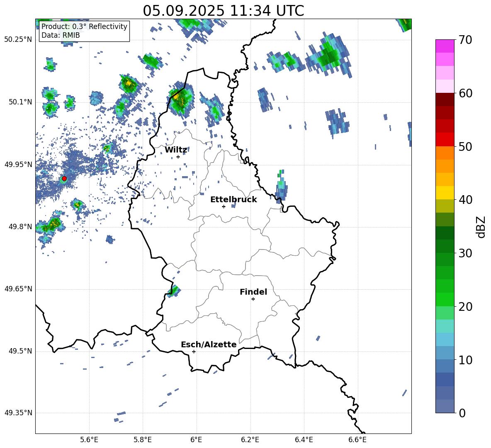Click the 5.6°E longitude label

tap(89, 440)
